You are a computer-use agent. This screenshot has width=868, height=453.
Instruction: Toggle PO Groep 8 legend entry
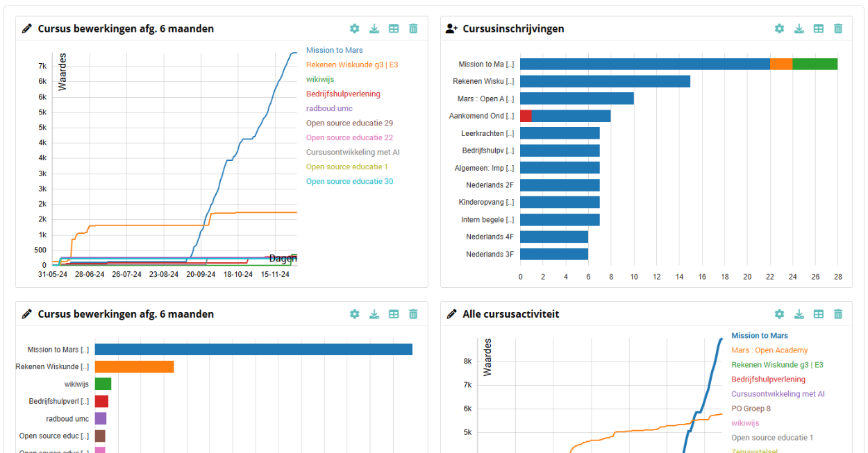751,409
